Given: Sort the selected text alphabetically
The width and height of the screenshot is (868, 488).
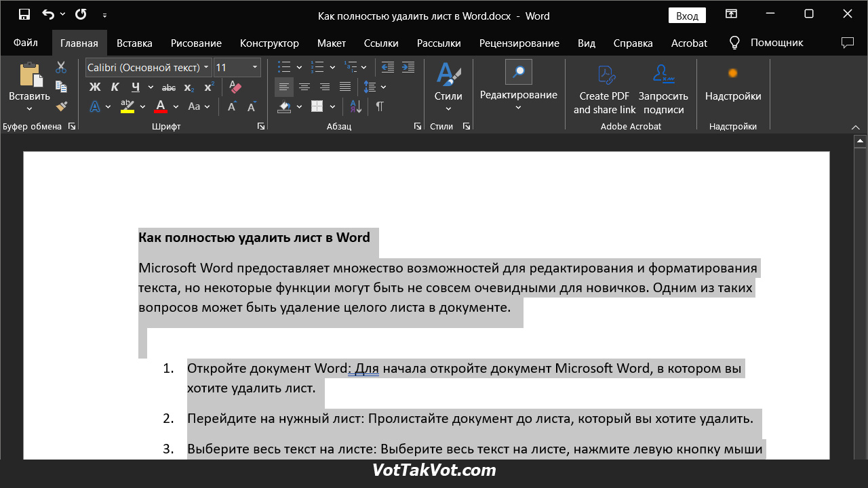Looking at the screenshot, I should pyautogui.click(x=357, y=106).
